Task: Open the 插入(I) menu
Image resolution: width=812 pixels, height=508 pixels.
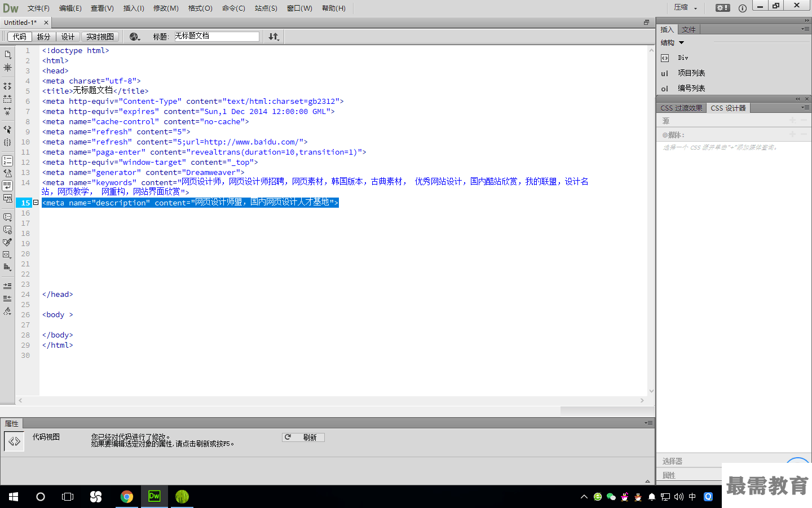Action: [x=134, y=8]
